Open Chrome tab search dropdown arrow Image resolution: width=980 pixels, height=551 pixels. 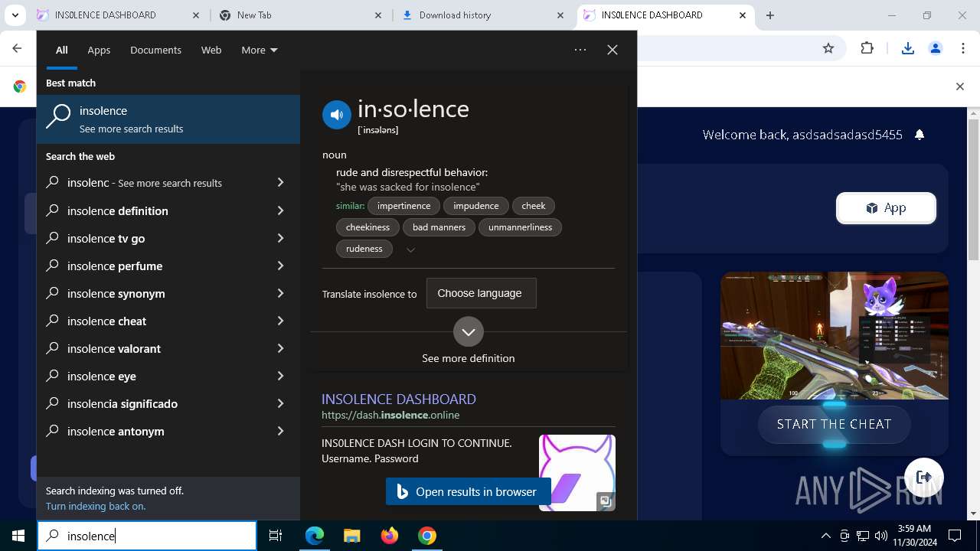15,15
